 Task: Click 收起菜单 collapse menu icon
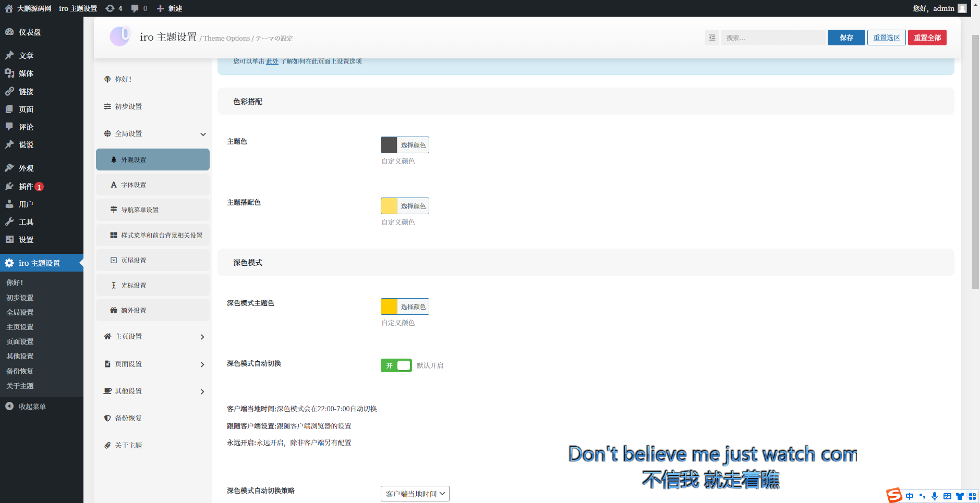[x=9, y=407]
